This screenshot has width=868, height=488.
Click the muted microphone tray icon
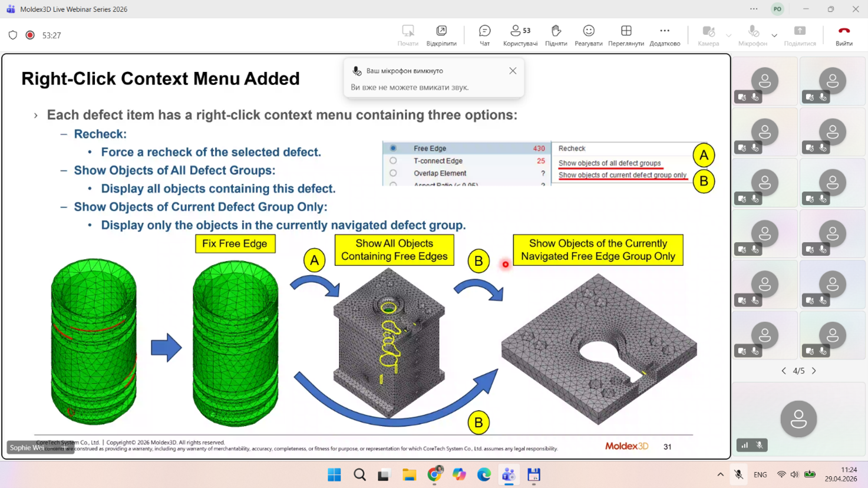(738, 474)
